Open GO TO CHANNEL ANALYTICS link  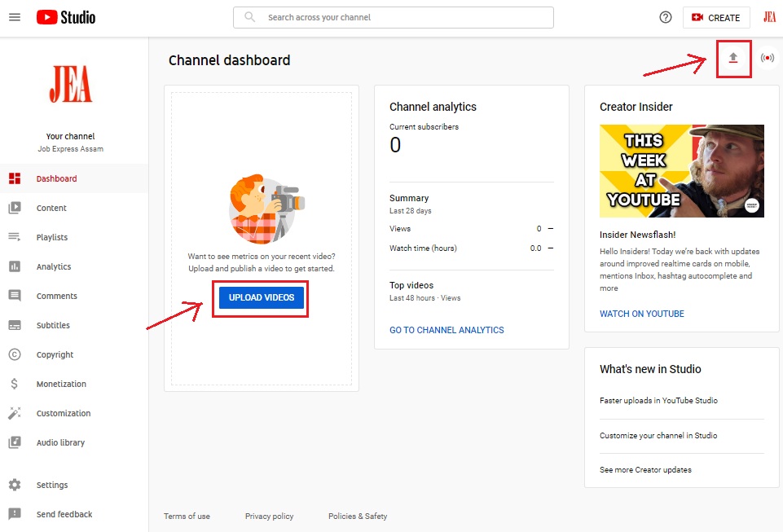tap(446, 330)
